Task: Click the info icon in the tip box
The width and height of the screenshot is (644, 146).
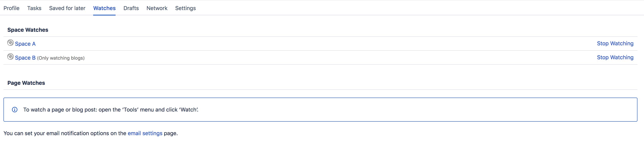Action: point(15,110)
